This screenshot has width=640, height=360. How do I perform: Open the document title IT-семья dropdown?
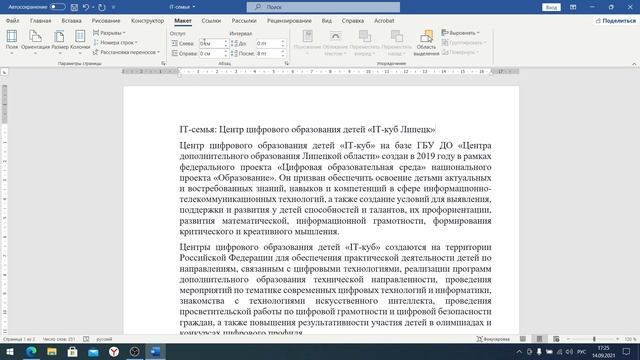point(182,7)
